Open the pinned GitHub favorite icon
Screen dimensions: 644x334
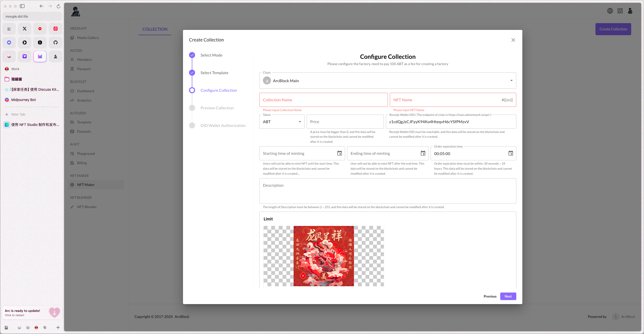[x=56, y=42]
